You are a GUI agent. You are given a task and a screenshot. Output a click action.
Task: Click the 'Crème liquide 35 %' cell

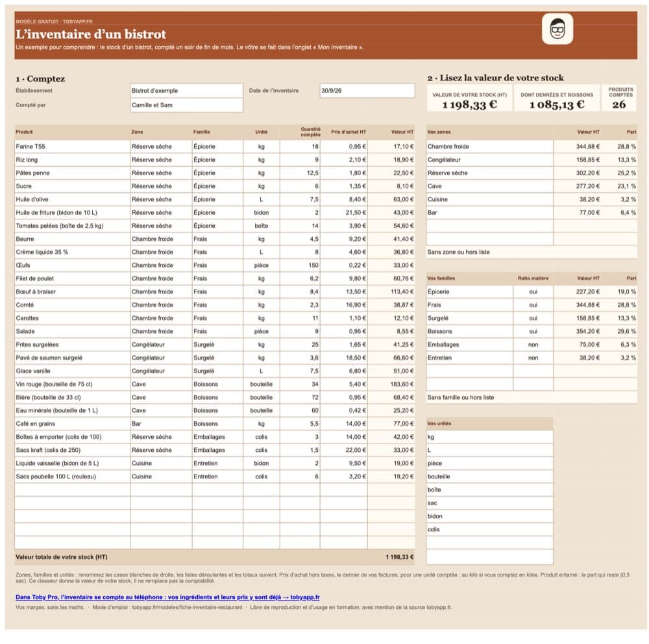(72, 253)
